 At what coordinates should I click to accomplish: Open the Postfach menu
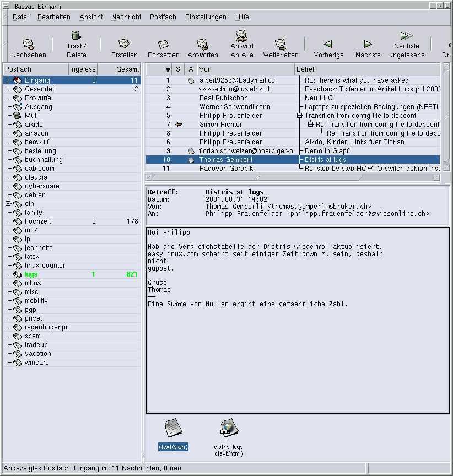[x=163, y=17]
